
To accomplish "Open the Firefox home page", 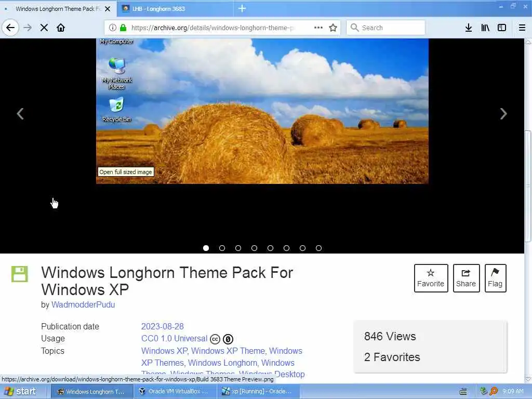I will (61, 28).
